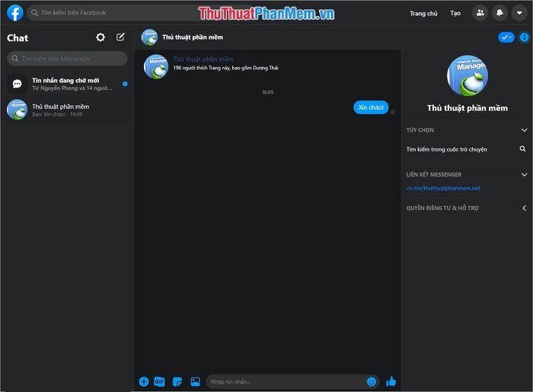Open GIF picker in message toolbar
Viewport: 533px width, 392px height.
tap(159, 381)
